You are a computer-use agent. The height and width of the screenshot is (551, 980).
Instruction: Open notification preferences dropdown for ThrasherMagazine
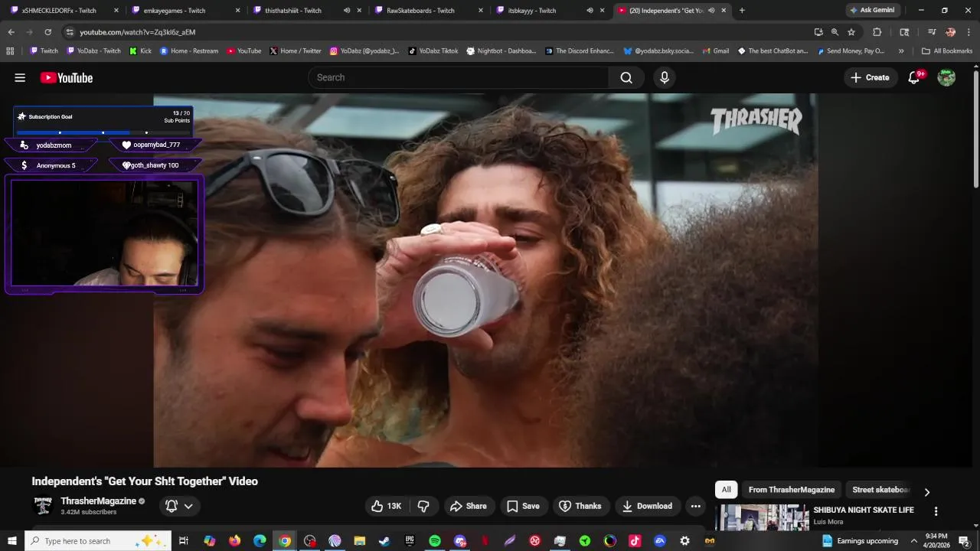[180, 506]
